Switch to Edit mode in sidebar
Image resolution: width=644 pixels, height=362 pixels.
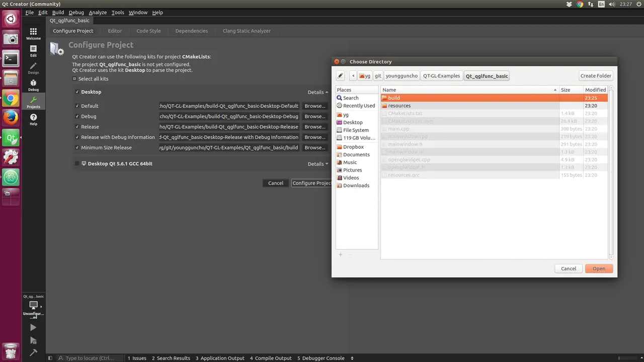click(x=33, y=51)
